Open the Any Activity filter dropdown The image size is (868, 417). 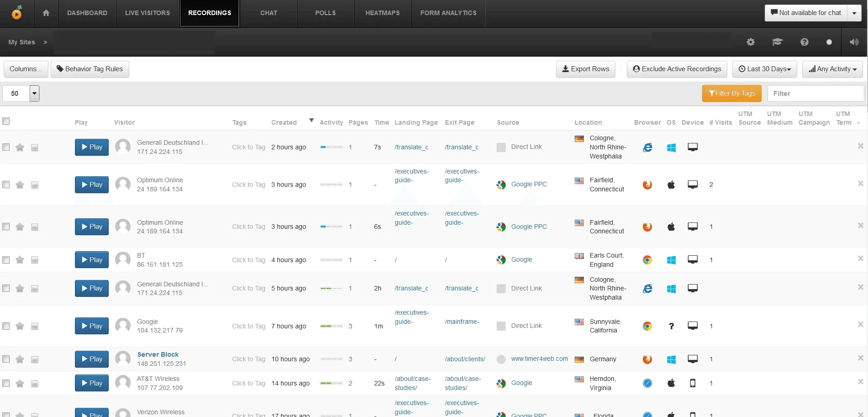[832, 69]
